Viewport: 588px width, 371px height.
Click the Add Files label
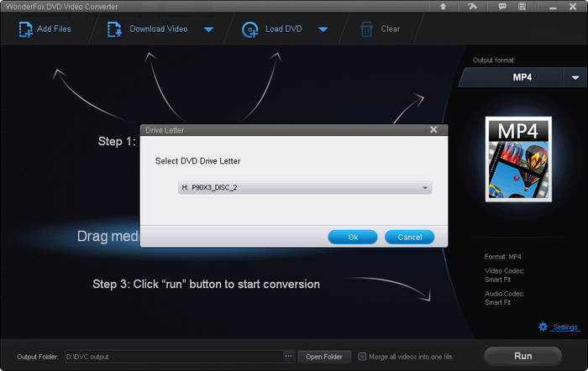coord(54,29)
